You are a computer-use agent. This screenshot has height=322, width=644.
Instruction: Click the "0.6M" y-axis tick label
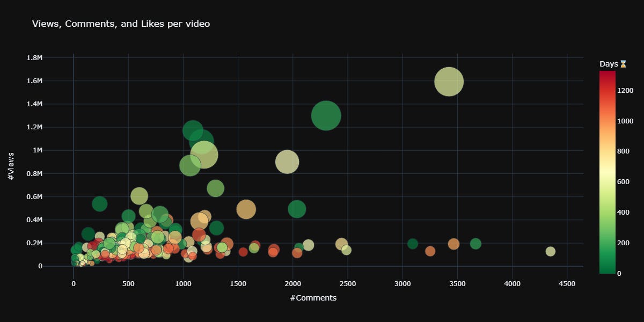(35, 196)
